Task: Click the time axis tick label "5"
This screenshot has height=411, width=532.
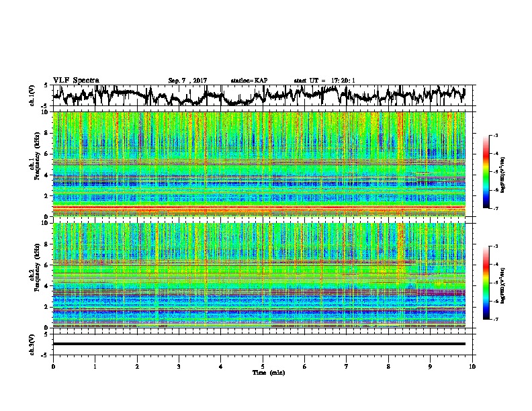Action: (263, 367)
